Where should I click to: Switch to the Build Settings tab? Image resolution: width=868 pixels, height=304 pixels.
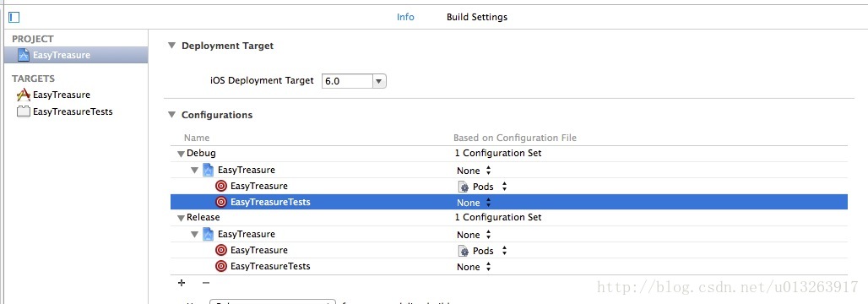click(476, 17)
